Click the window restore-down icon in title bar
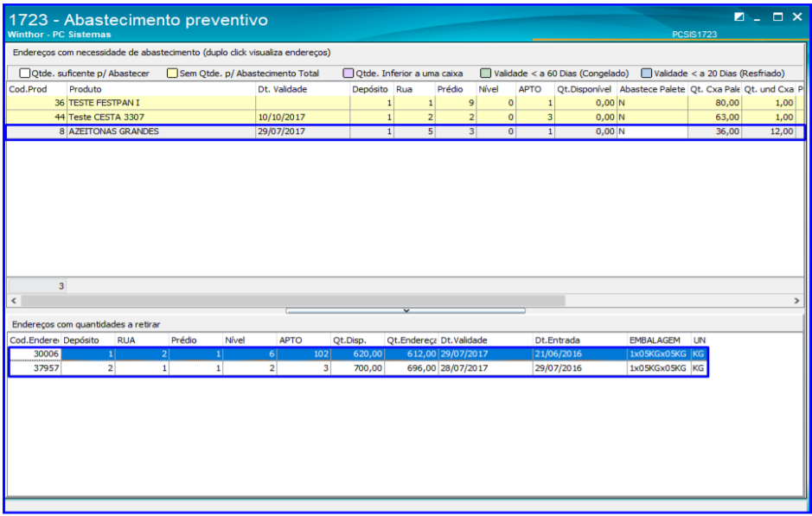The width and height of the screenshot is (812, 516). tap(739, 17)
